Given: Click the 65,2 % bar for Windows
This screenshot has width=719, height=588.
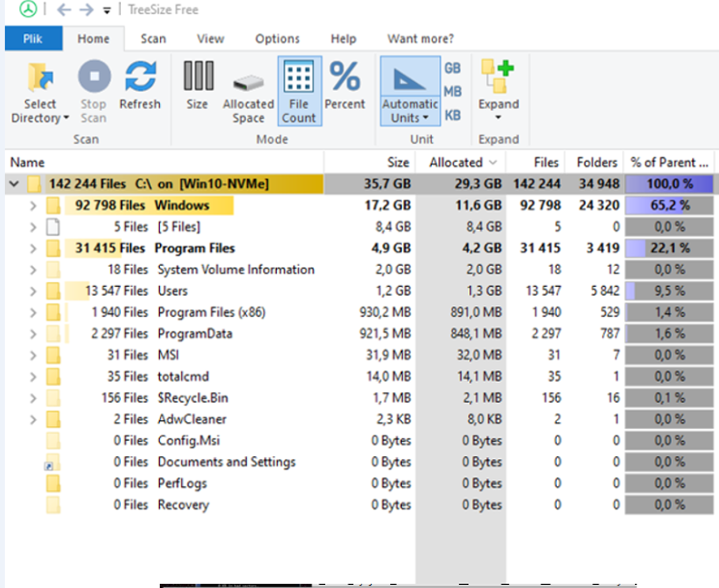Looking at the screenshot, I should coord(669,205).
